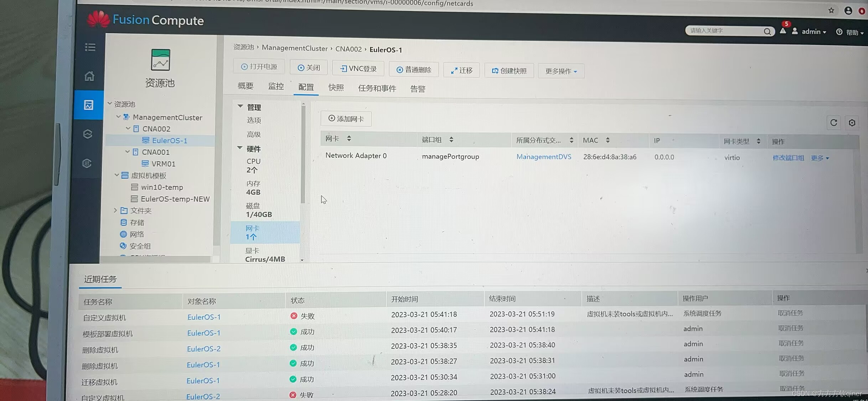Image resolution: width=868 pixels, height=401 pixels.
Task: Click the 普通删除 button
Action: pos(414,70)
